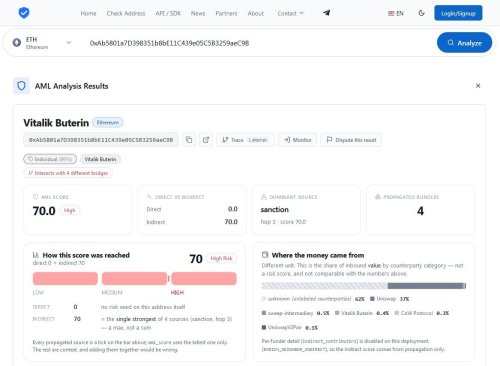
Task: Click the Uniswap 37% legend entry
Action: (390, 299)
